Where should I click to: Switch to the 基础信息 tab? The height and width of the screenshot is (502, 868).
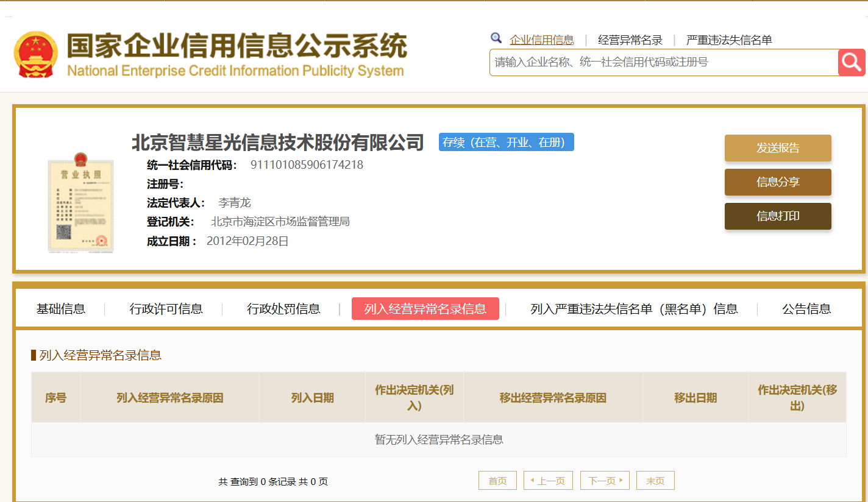coord(61,309)
